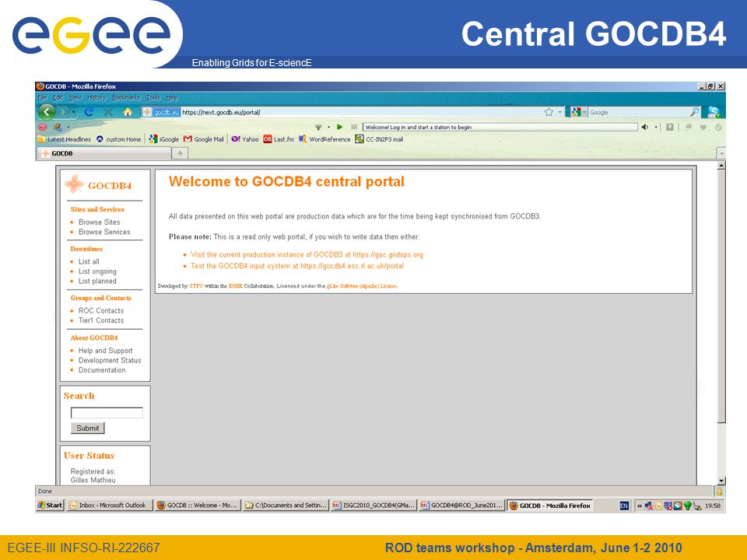Viewport: 747px width, 560px height.
Task: Open the File menu
Action: [x=42, y=97]
